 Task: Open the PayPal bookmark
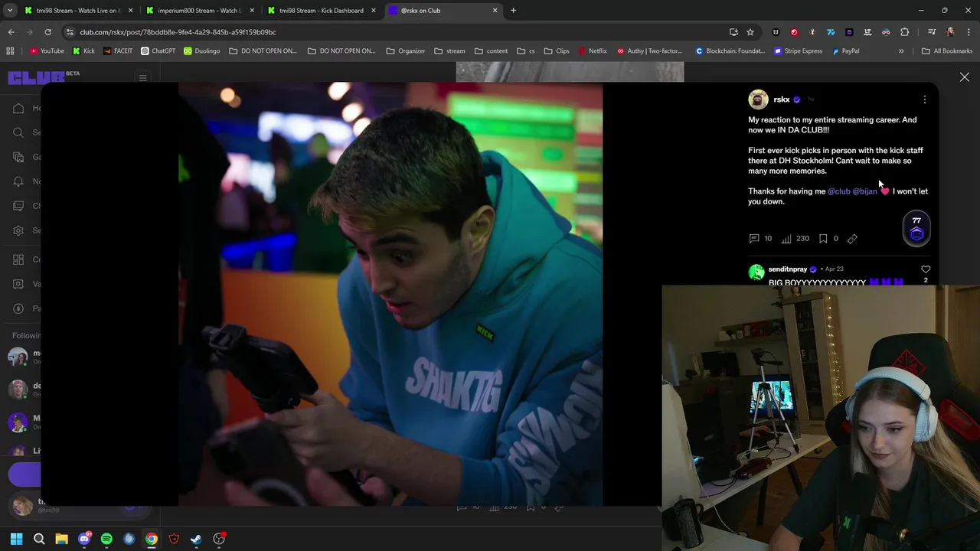click(x=845, y=51)
